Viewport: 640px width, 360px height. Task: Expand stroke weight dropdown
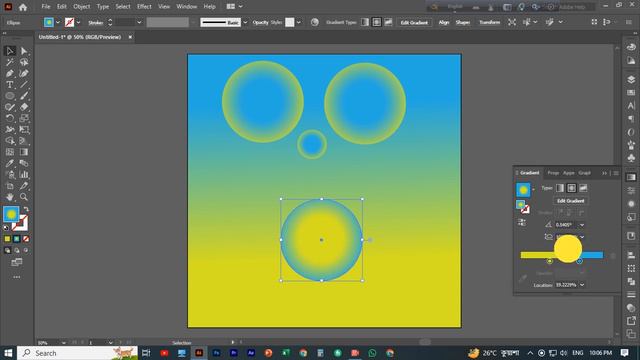point(139,22)
